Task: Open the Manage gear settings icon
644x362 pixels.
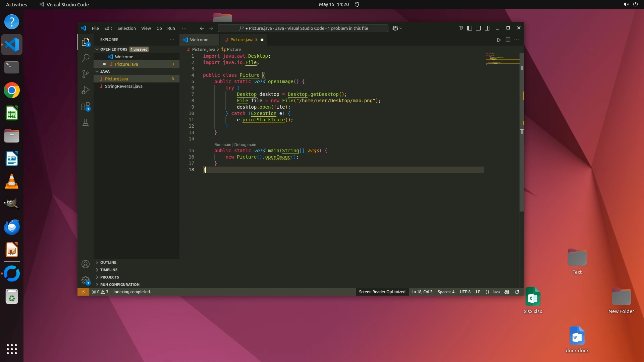Action: (x=86, y=280)
